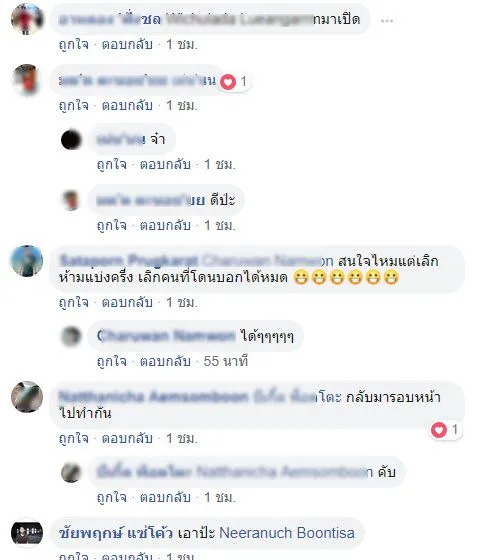Reply to the กลับมารอบหน้า ไปทำกัน comment
The height and width of the screenshot is (560, 497).
click(127, 438)
